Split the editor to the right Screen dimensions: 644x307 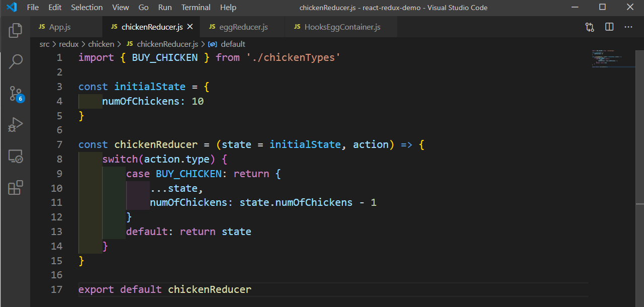tap(609, 27)
